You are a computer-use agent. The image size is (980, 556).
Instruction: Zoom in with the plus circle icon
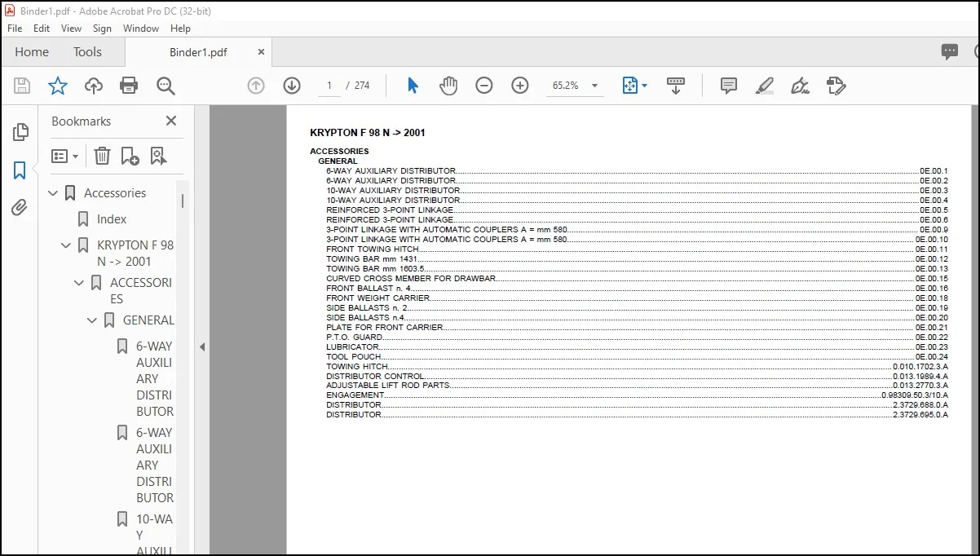(520, 86)
